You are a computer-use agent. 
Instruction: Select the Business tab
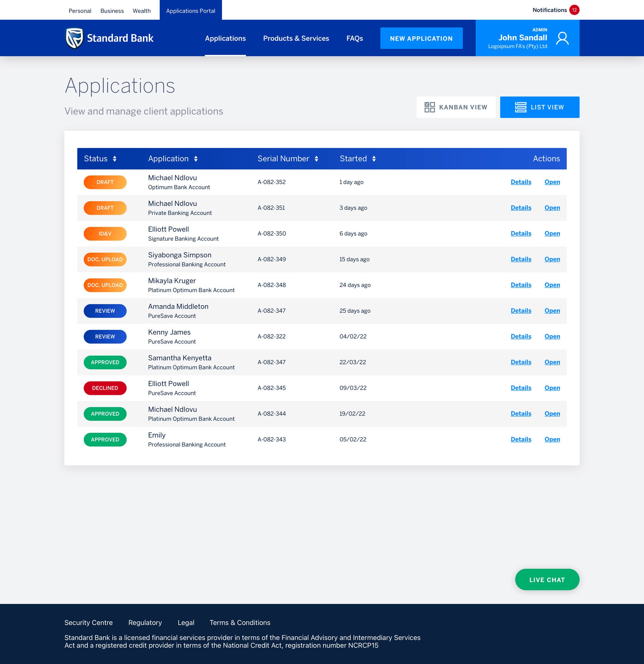coord(112,11)
